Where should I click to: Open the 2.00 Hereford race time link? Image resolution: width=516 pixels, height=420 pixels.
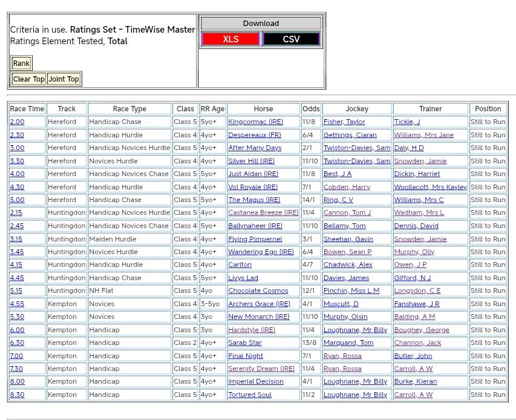17,122
